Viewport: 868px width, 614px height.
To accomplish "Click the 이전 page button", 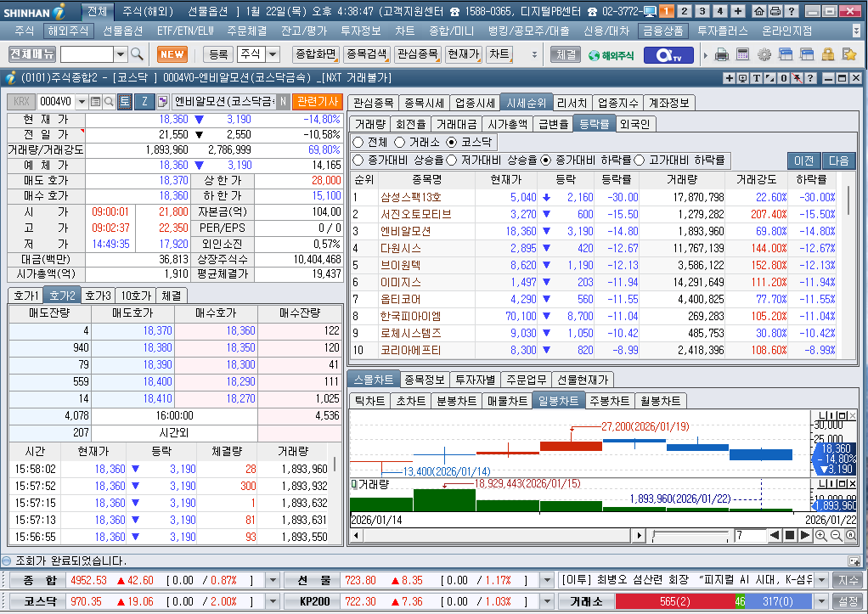I will [803, 161].
